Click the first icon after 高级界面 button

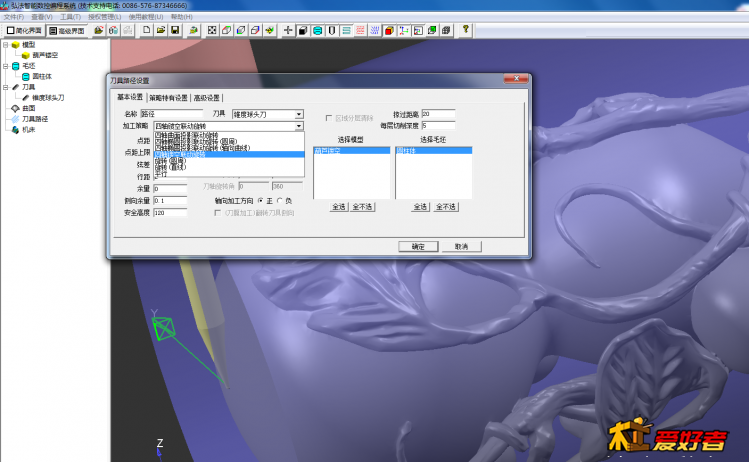98,30
